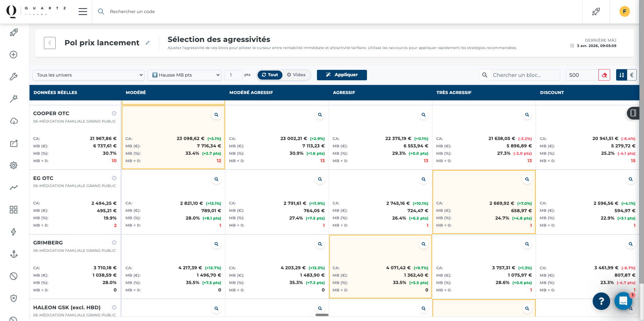The height and width of the screenshot is (321, 644).
Task: Click the red eraser reset icon
Action: point(604,75)
